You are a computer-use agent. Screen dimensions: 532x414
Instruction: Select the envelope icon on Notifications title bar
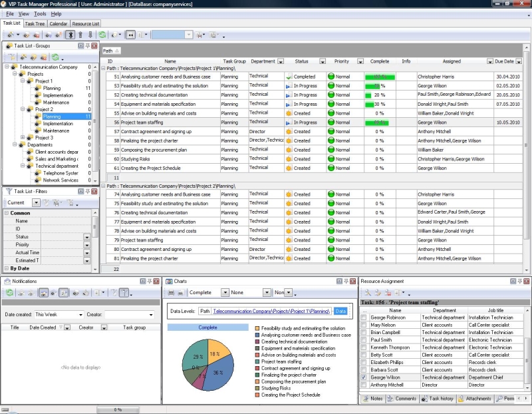point(7,280)
